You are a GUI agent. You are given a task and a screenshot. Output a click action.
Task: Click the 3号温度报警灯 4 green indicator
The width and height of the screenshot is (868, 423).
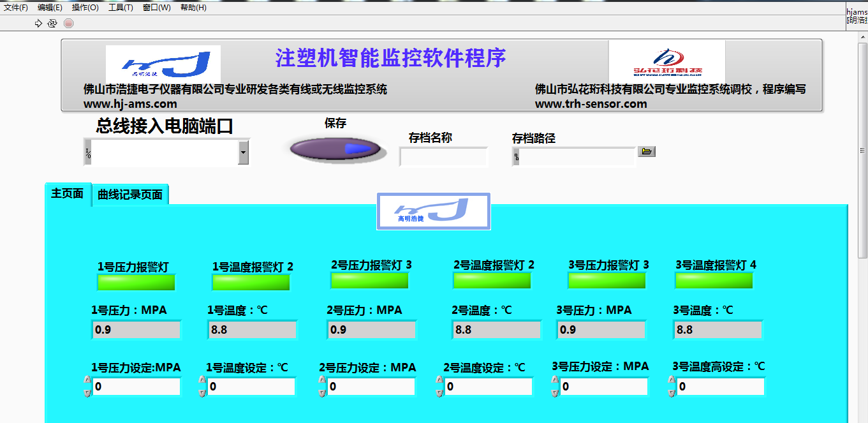(714, 280)
